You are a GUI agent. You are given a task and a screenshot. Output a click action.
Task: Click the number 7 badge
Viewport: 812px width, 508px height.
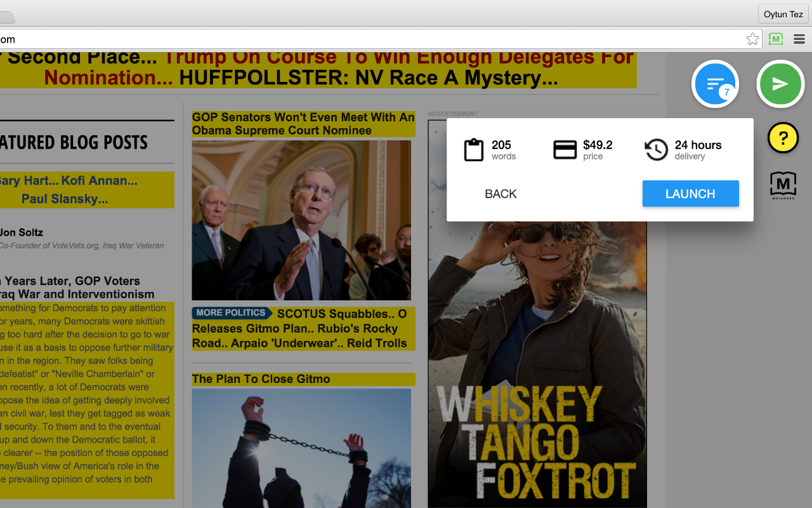click(x=726, y=93)
